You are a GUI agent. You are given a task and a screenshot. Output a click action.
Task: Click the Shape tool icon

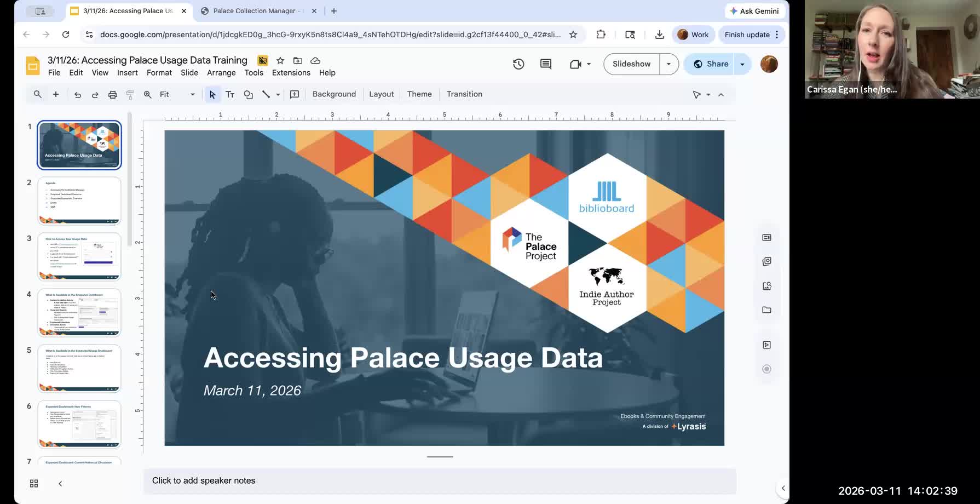coord(248,94)
